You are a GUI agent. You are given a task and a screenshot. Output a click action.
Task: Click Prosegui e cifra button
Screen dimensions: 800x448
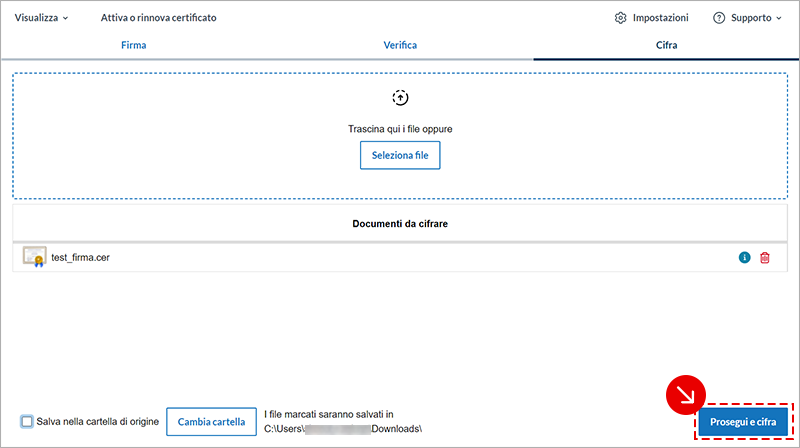pyautogui.click(x=743, y=423)
